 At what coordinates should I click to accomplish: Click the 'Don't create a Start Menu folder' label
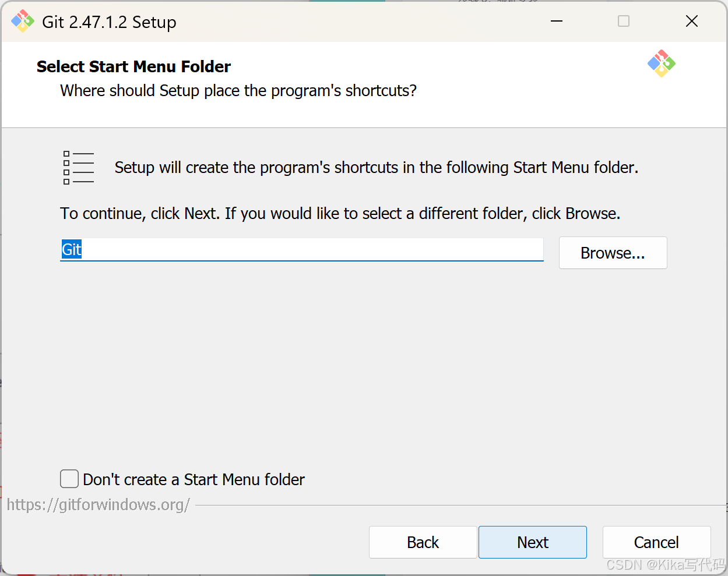(x=194, y=479)
